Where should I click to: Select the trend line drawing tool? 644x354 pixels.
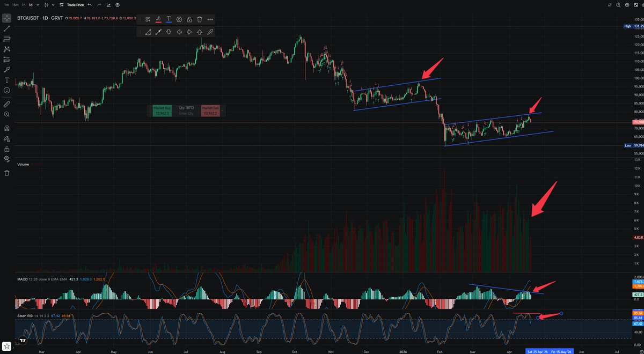pos(6,28)
